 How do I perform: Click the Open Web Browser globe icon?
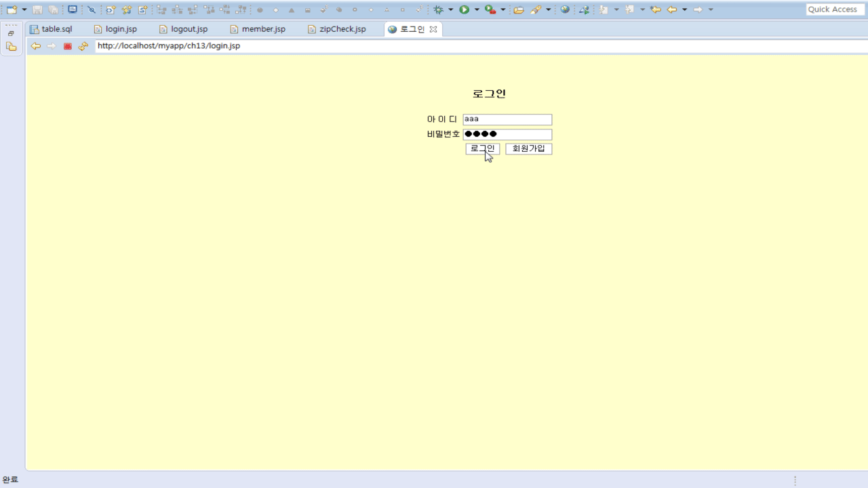(565, 9)
